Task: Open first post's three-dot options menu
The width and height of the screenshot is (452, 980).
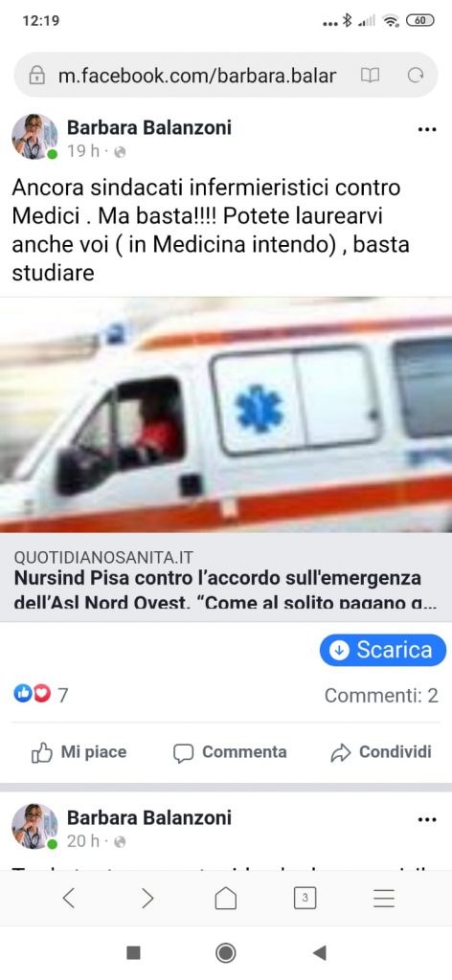Action: [426, 130]
